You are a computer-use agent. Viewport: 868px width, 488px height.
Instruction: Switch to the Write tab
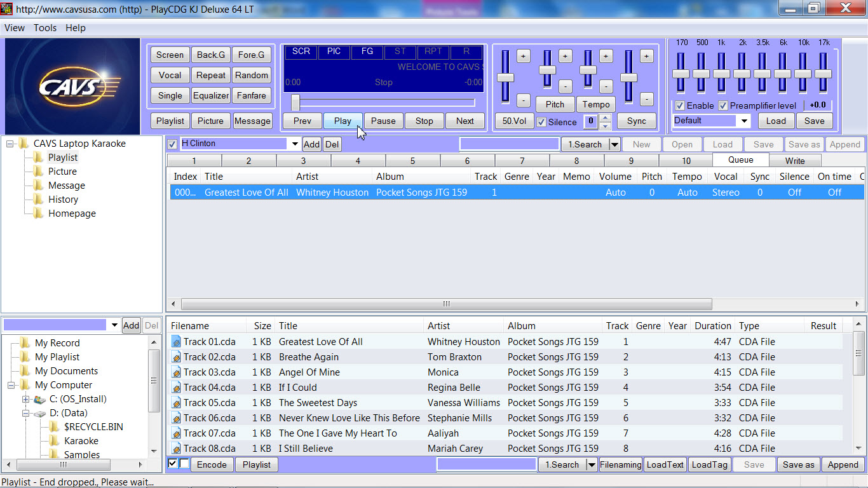coord(795,161)
